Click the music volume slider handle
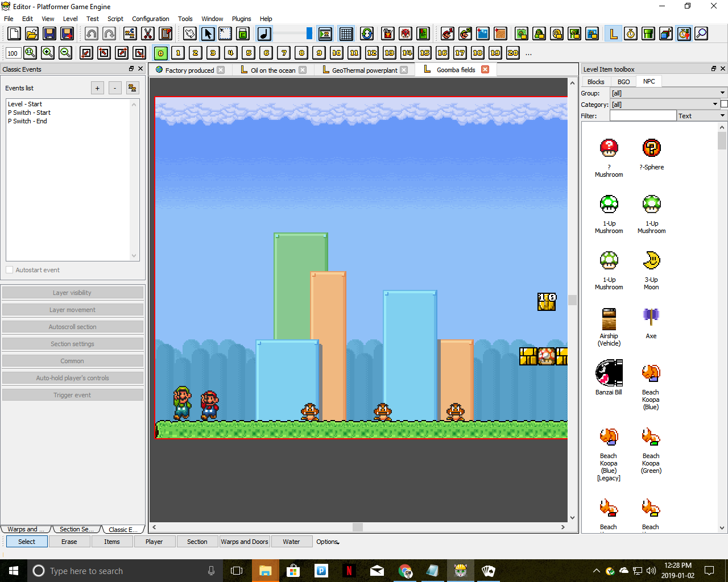Image resolution: width=728 pixels, height=582 pixels. click(309, 34)
